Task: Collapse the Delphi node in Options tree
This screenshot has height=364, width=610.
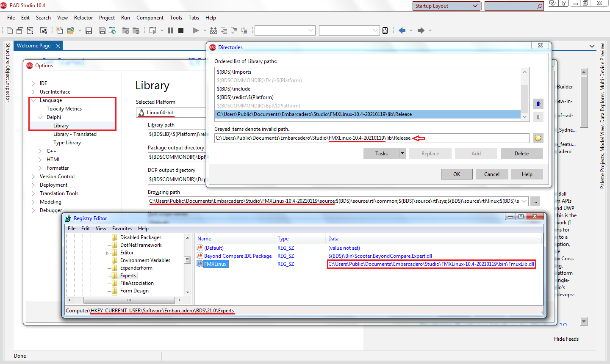Action: coord(40,117)
